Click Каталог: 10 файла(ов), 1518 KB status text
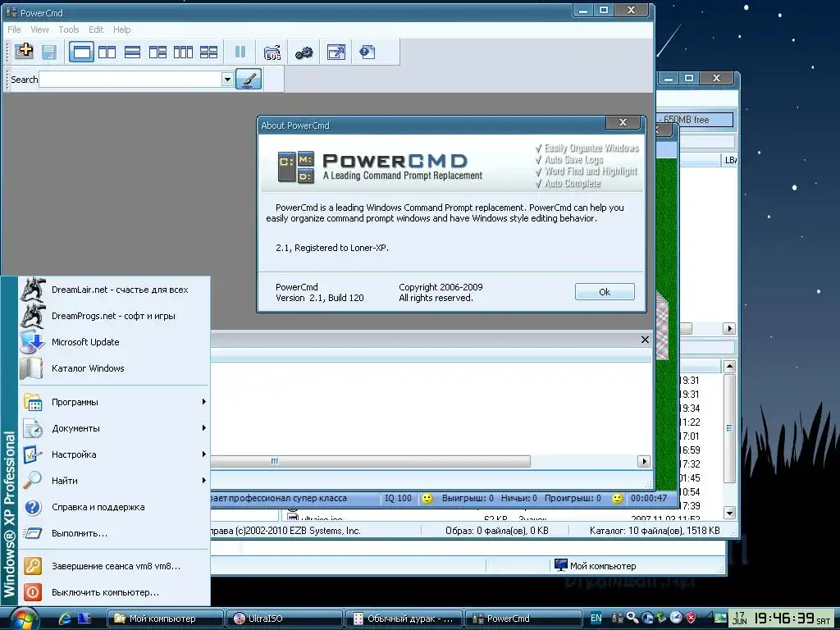840x630 pixels. [655, 531]
